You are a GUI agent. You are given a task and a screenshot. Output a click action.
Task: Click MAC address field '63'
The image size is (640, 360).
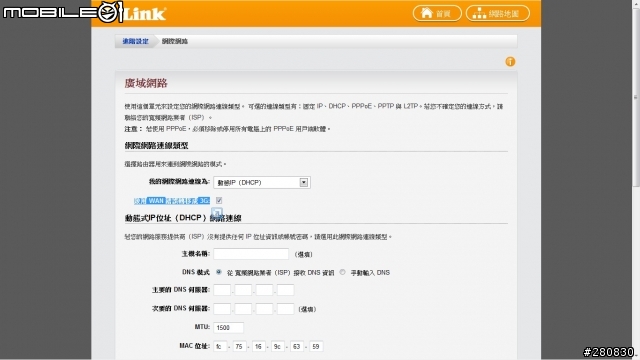[x=297, y=347]
